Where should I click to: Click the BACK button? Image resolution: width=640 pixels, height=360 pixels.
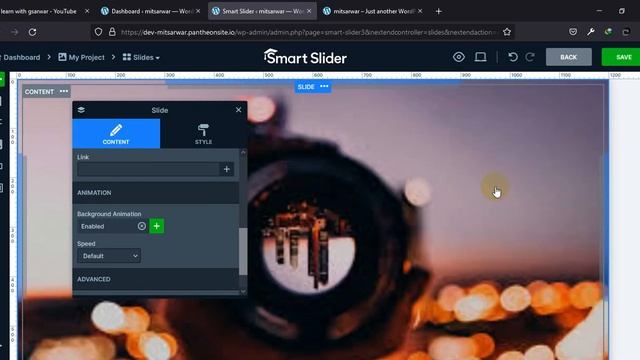click(569, 57)
